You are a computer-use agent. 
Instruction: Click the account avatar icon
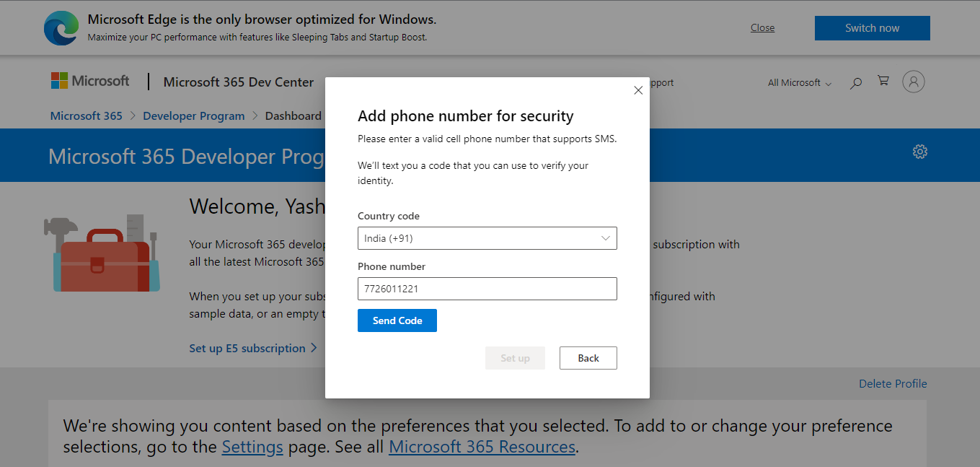click(x=913, y=82)
